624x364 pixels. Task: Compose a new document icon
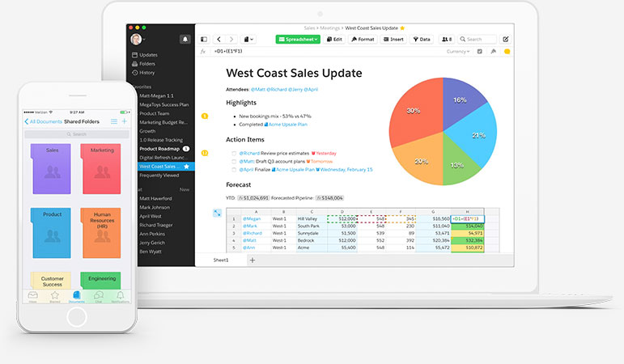[505, 39]
